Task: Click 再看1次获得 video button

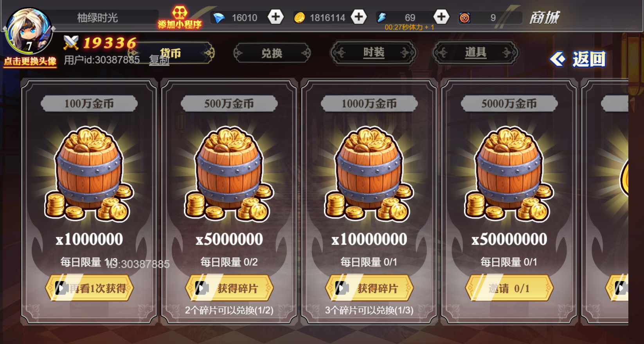Action: click(89, 288)
